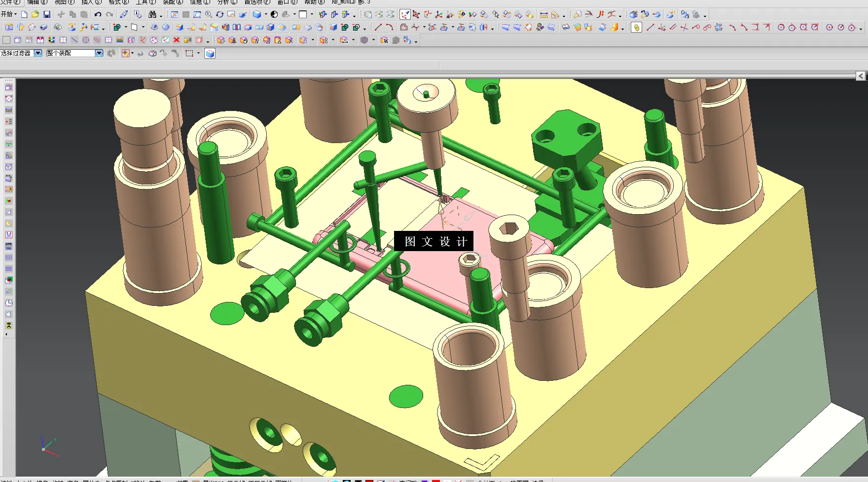Screen dimensions: 868x482
Task: Activate the measure distance tool
Action: point(543,14)
